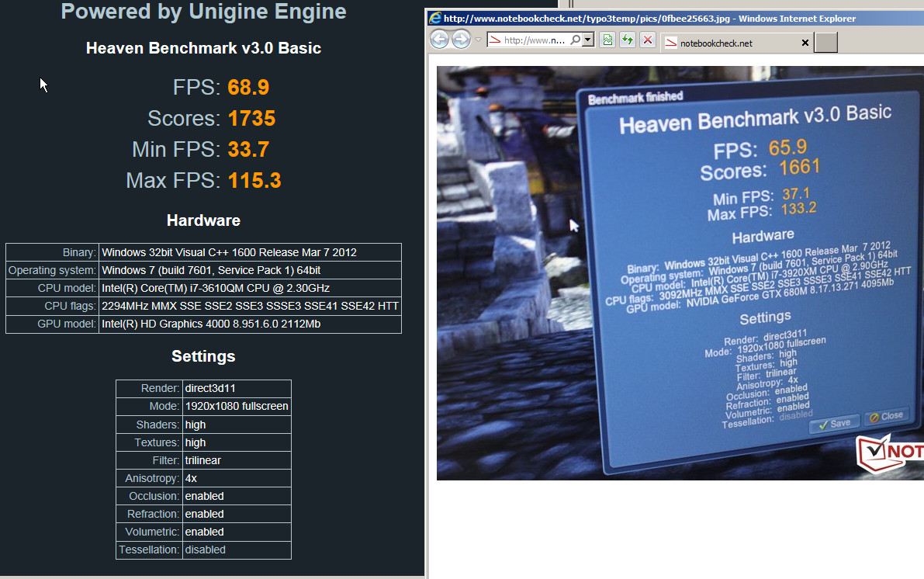Click the address bar URL field
924x579 pixels.
535,40
